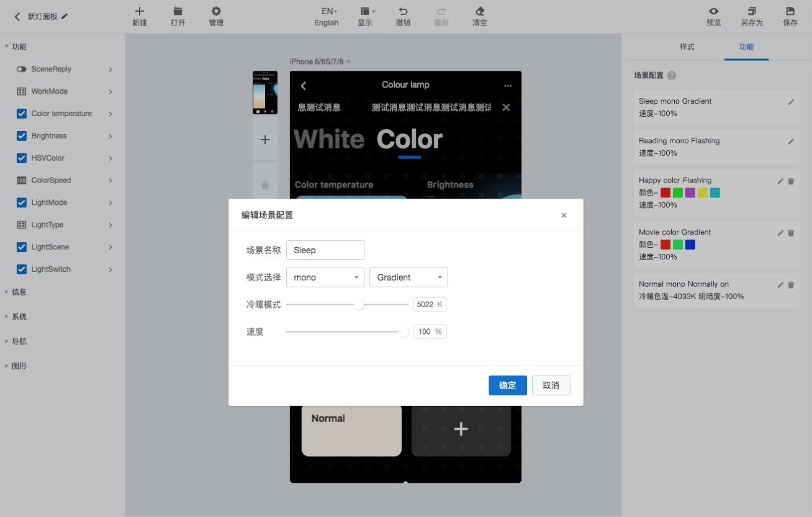Open the 管理 gear icon

pos(216,11)
